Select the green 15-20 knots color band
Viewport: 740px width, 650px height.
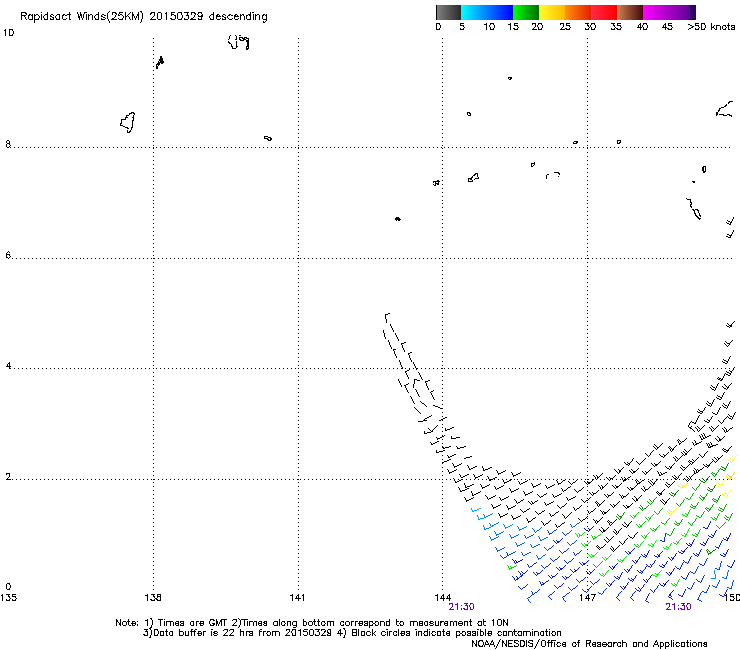pyautogui.click(x=525, y=12)
